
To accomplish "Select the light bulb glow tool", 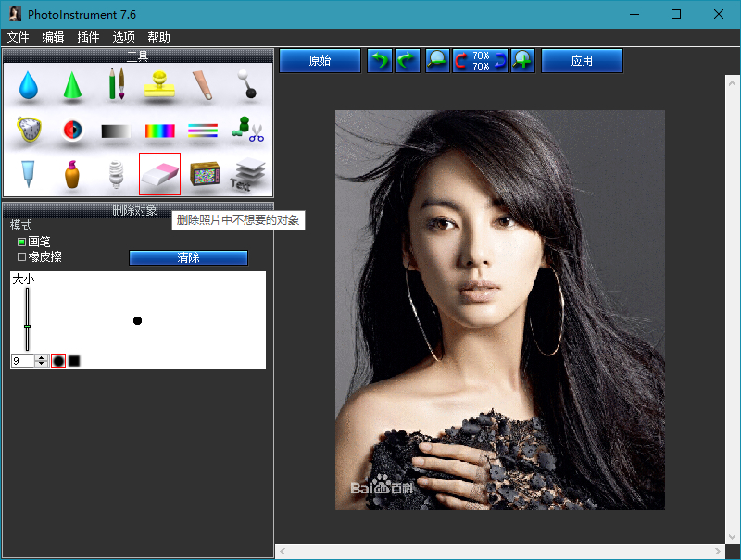I will click(117, 172).
